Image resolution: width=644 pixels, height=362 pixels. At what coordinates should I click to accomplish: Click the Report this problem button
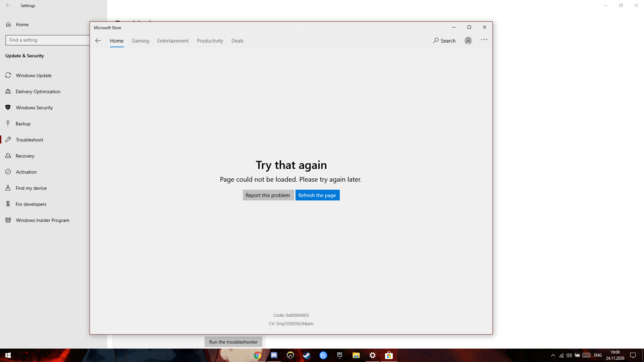[x=268, y=195]
